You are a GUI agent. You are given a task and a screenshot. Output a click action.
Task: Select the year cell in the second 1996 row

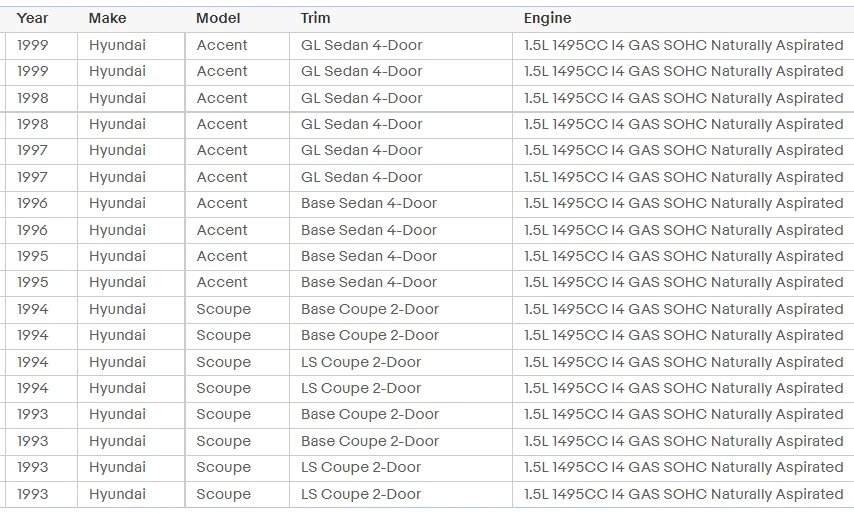pos(32,230)
